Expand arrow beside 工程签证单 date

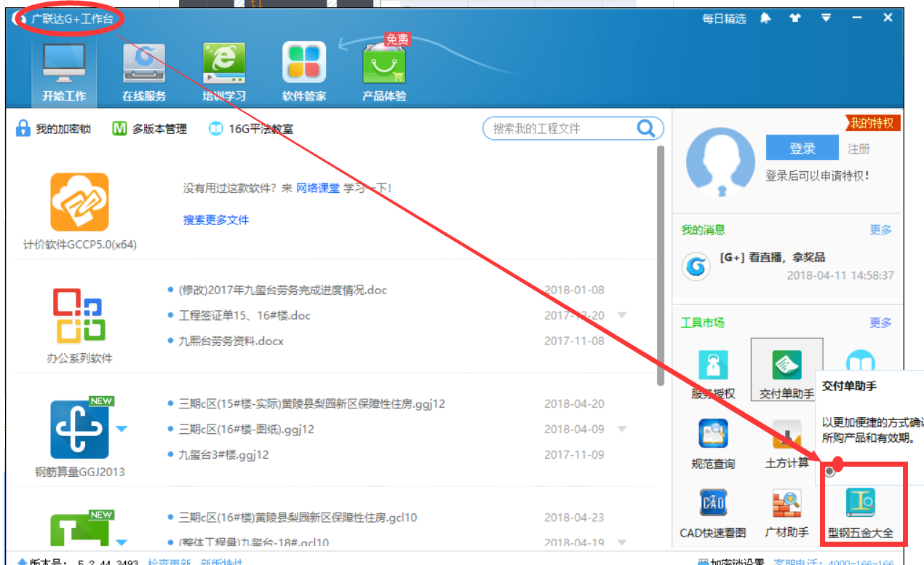(x=622, y=315)
